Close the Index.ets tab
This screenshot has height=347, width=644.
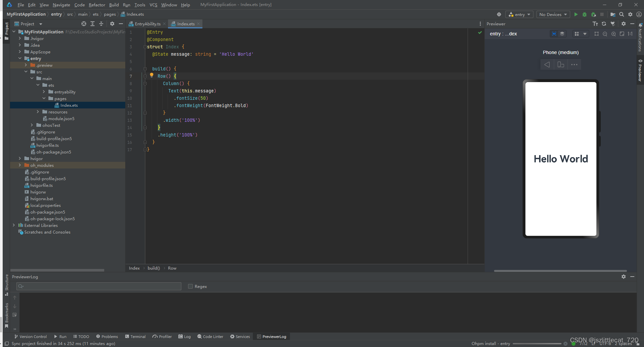pos(198,24)
